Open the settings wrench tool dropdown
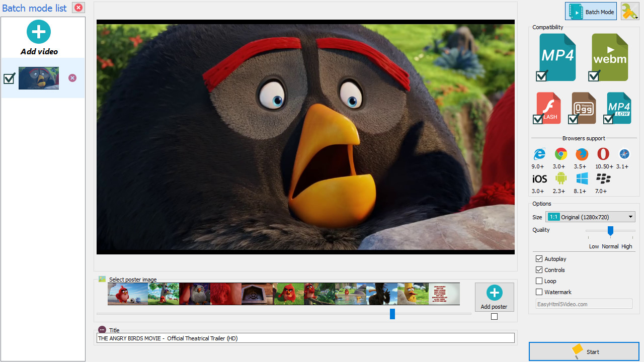 [630, 12]
